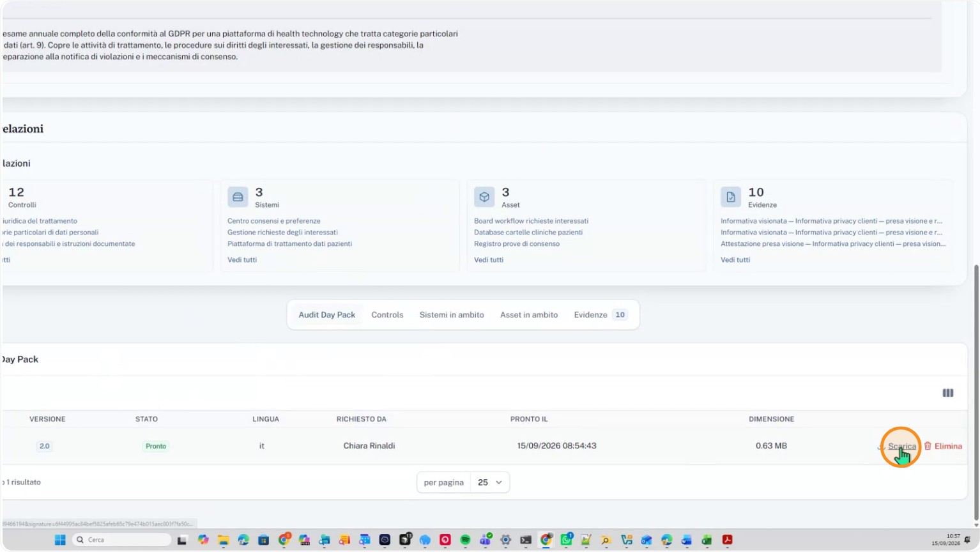
Task: Open File Explorer from the taskbar
Action: click(x=223, y=540)
